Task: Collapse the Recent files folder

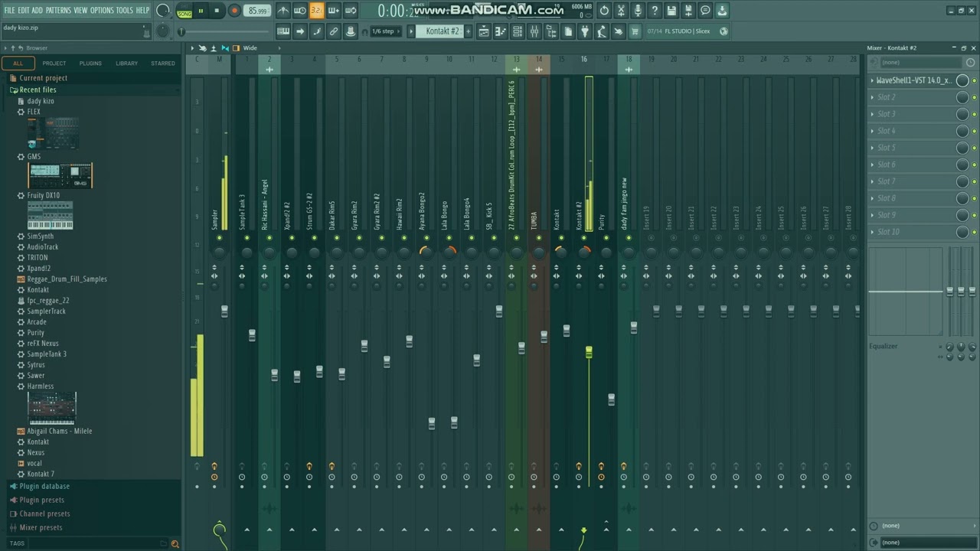Action: coord(37,90)
